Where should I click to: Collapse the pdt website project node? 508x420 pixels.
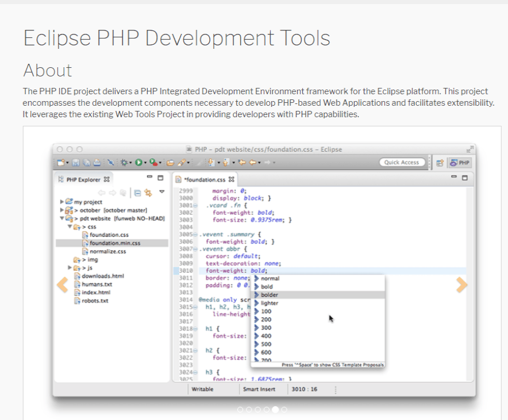coord(62,218)
